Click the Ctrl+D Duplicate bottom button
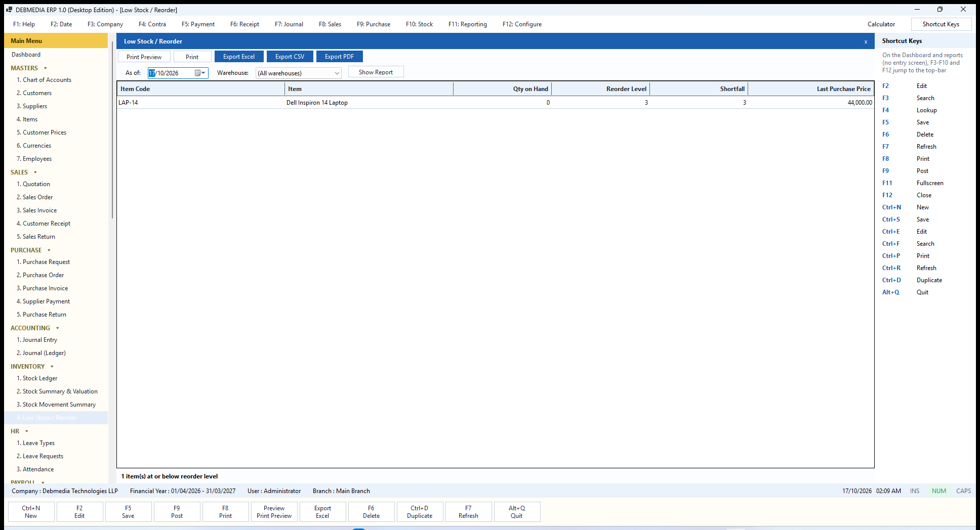The height and width of the screenshot is (530, 980). [420, 512]
